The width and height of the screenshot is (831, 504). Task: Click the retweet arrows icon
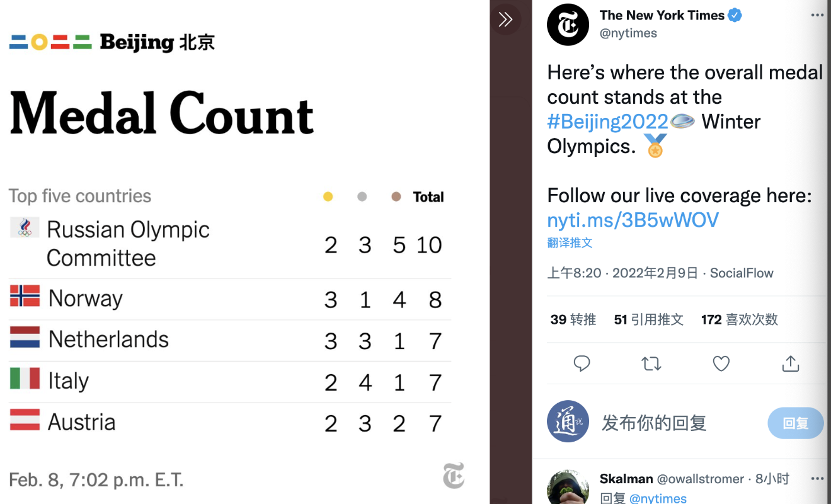click(x=651, y=364)
